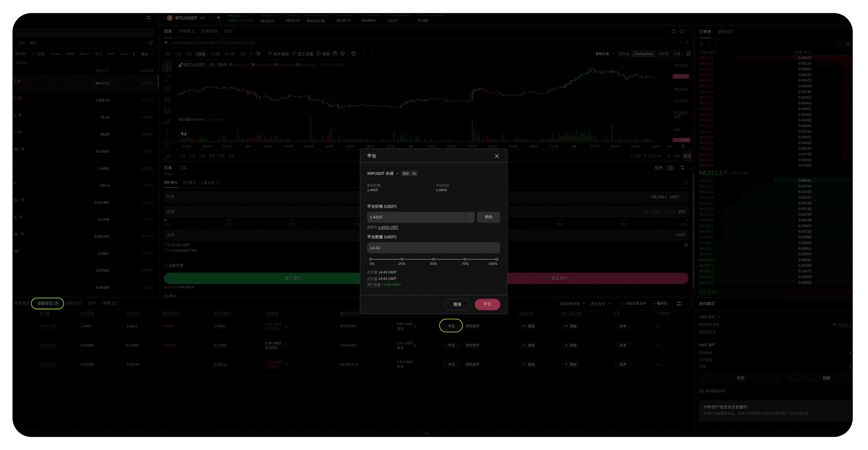Expand the announcement banner chevron
This screenshot has height=450, width=868.
680,42
